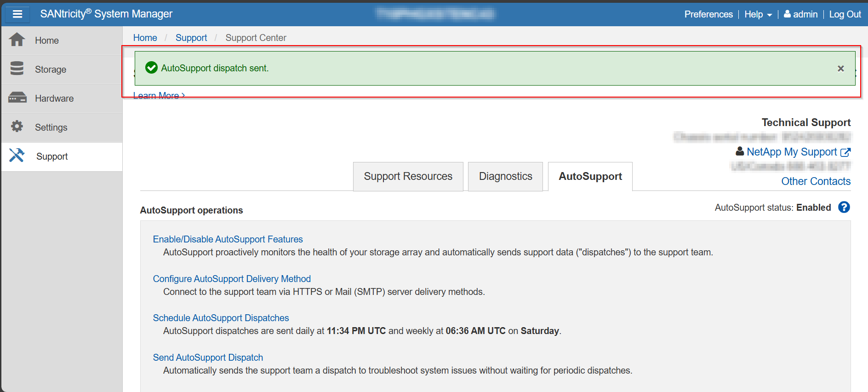Viewport: 868px width, 392px height.
Task: Open Enable/Disable AutoSupport Features
Action: pos(228,239)
